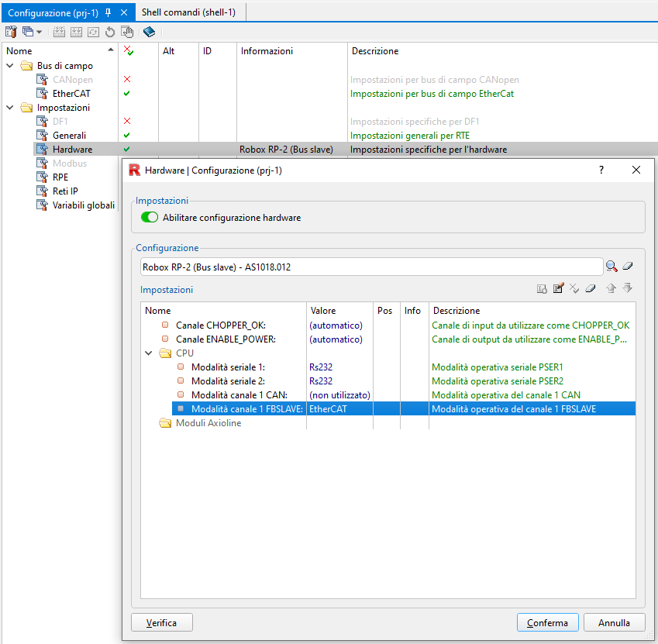Select the Modalità canale 1 FBSLAVE row
The image size is (658, 644).
(404, 409)
